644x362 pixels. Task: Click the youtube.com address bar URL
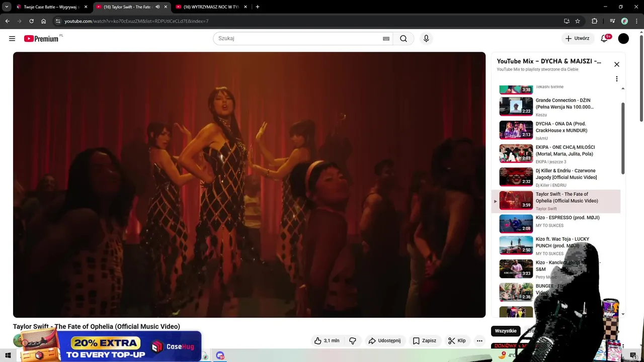click(136, 21)
